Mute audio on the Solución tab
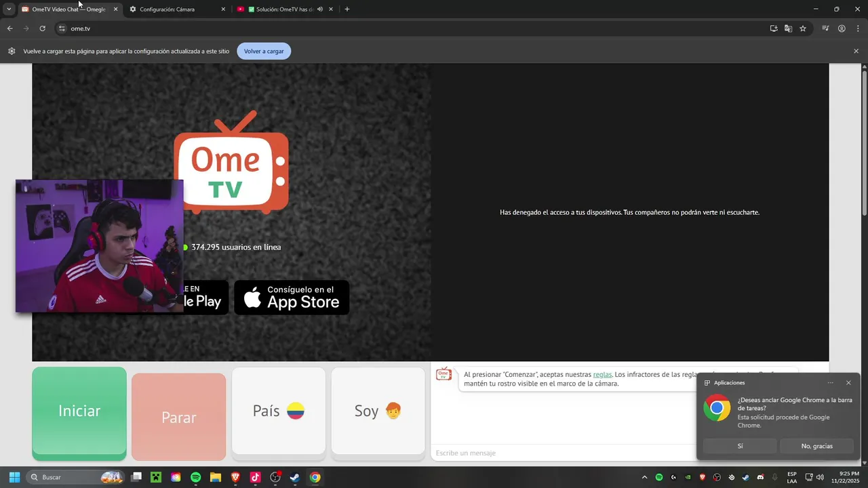The image size is (868, 488). coord(319,9)
